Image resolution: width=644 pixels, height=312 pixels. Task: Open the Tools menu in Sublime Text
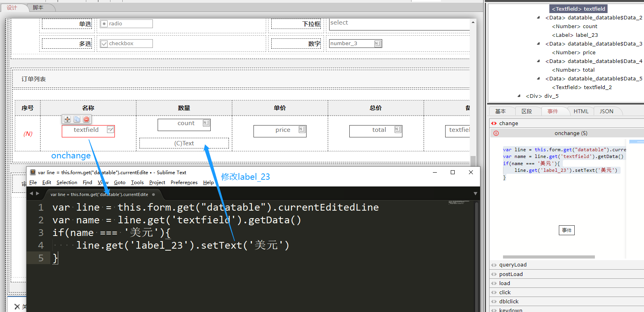[x=137, y=183]
